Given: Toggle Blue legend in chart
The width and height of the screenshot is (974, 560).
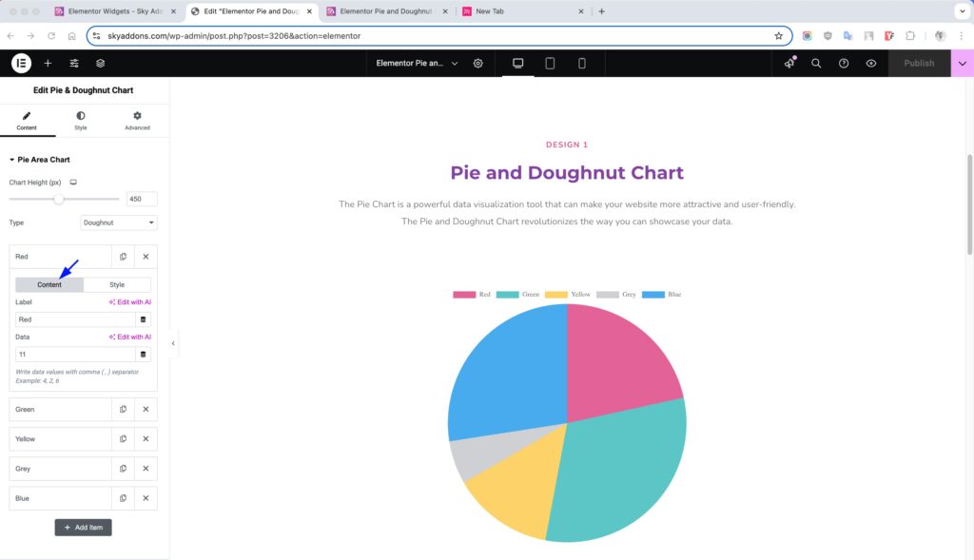Looking at the screenshot, I should 662,295.
